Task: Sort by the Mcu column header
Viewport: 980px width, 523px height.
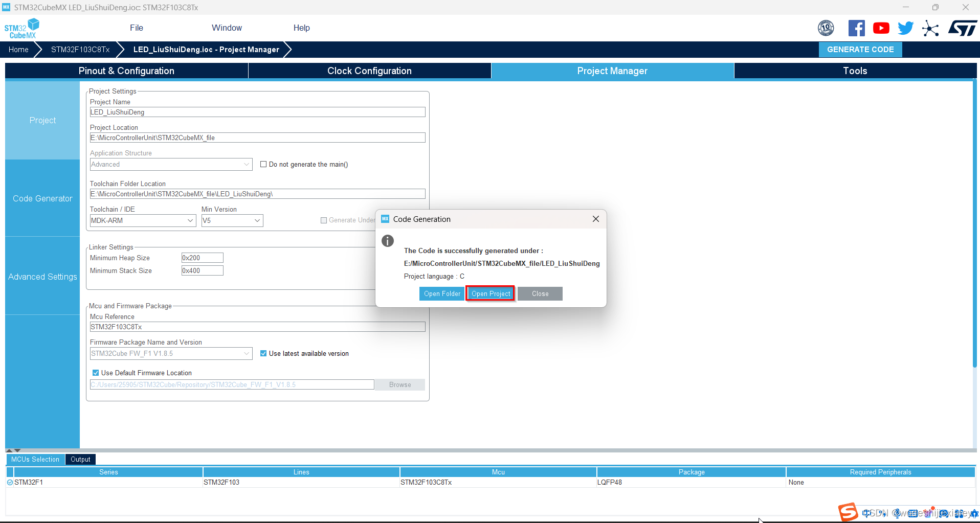Action: pyautogui.click(x=498, y=472)
